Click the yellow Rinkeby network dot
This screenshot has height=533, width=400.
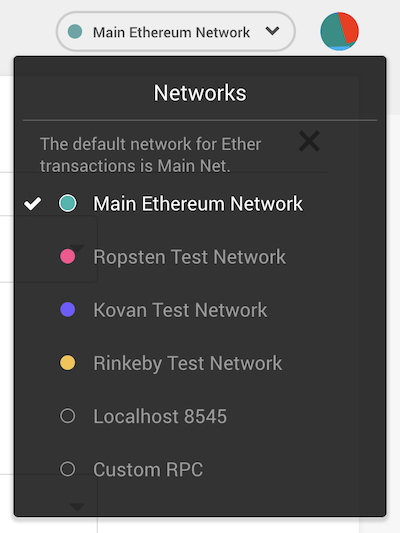coord(68,363)
